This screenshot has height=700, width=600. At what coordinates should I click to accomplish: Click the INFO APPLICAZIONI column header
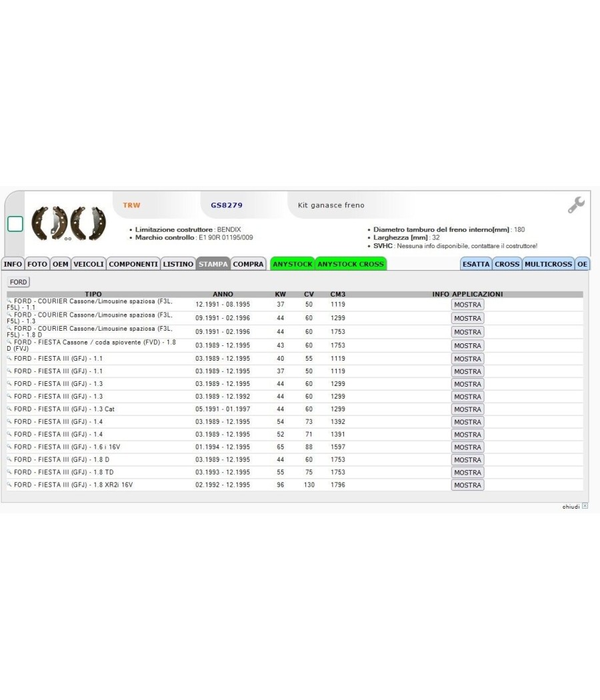point(467,294)
